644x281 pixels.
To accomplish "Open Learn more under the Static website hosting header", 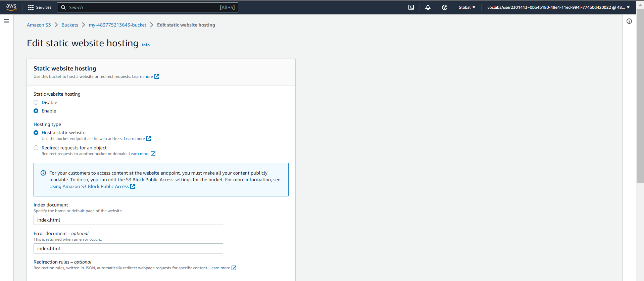I will click(142, 77).
